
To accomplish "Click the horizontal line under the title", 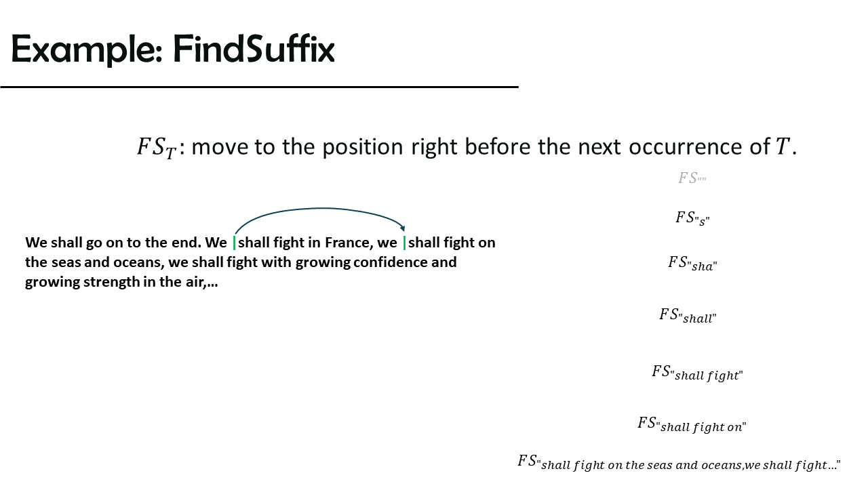I will tap(259, 87).
